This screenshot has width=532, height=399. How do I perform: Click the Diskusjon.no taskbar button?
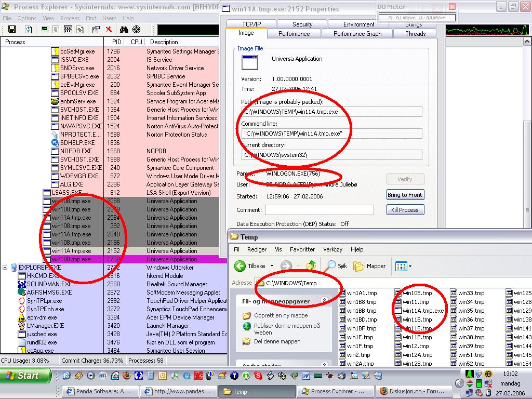coord(414,391)
